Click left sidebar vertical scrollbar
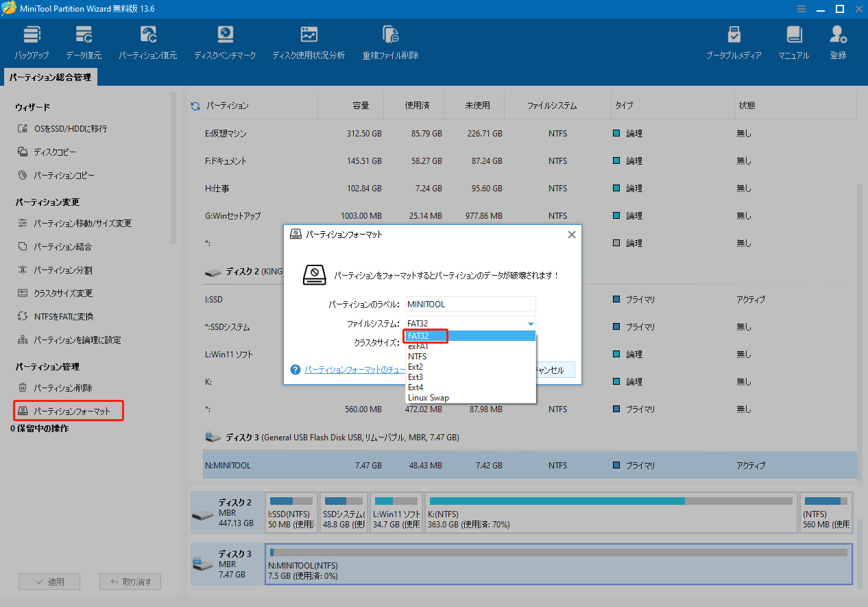The image size is (868, 607). [x=173, y=169]
